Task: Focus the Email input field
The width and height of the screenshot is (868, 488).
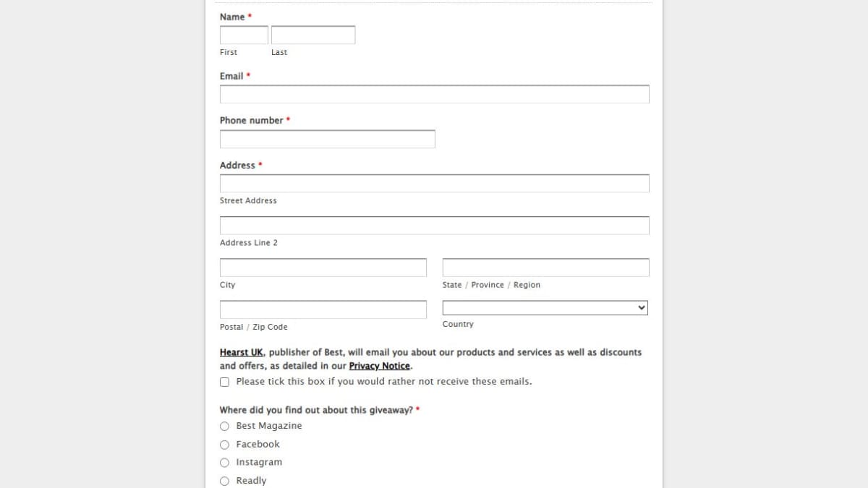Action: 435,94
